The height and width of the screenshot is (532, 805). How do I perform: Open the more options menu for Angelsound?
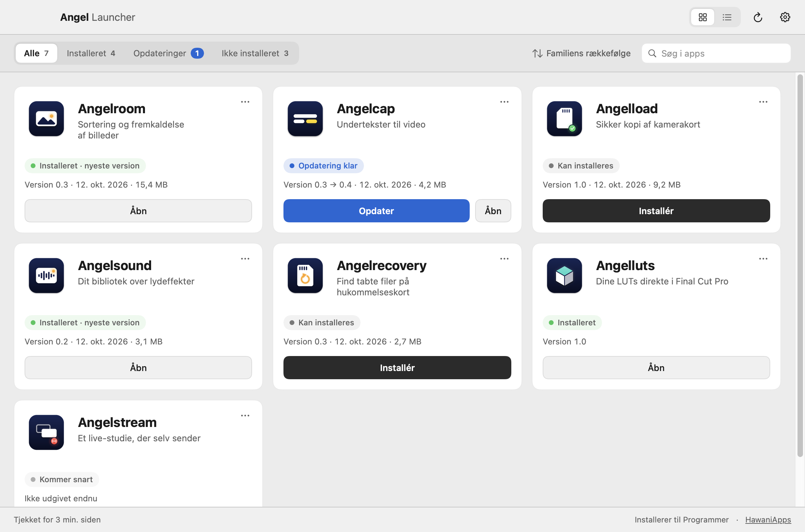coord(245,258)
